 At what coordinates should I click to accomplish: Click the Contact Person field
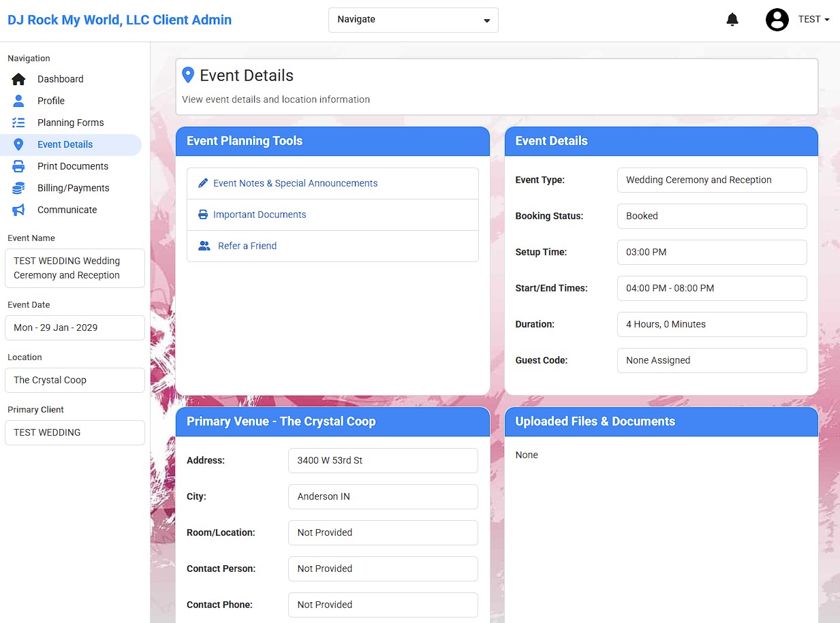click(383, 569)
